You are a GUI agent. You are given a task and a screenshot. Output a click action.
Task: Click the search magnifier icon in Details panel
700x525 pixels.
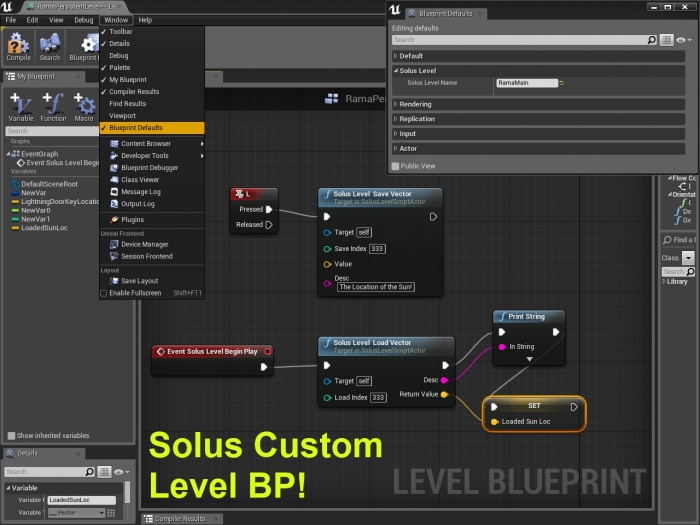tap(89, 472)
